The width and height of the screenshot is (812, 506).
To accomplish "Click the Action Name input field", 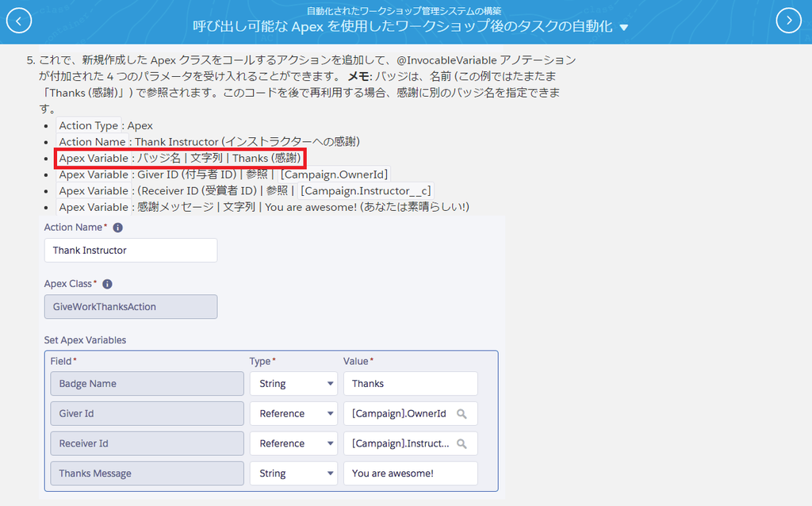I will click(131, 250).
